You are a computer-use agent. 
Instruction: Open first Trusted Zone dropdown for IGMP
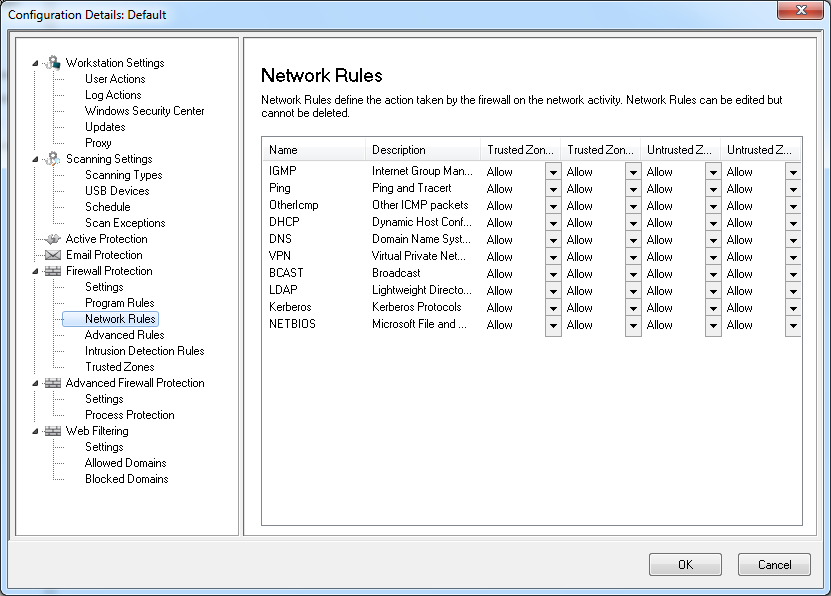(x=553, y=172)
